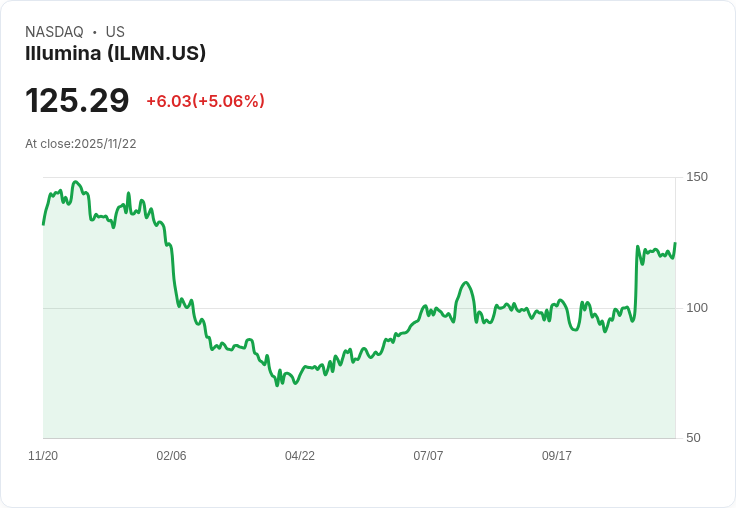Viewport: 736px width, 508px height.
Task: Click the 50 y-axis label
Action: point(693,438)
